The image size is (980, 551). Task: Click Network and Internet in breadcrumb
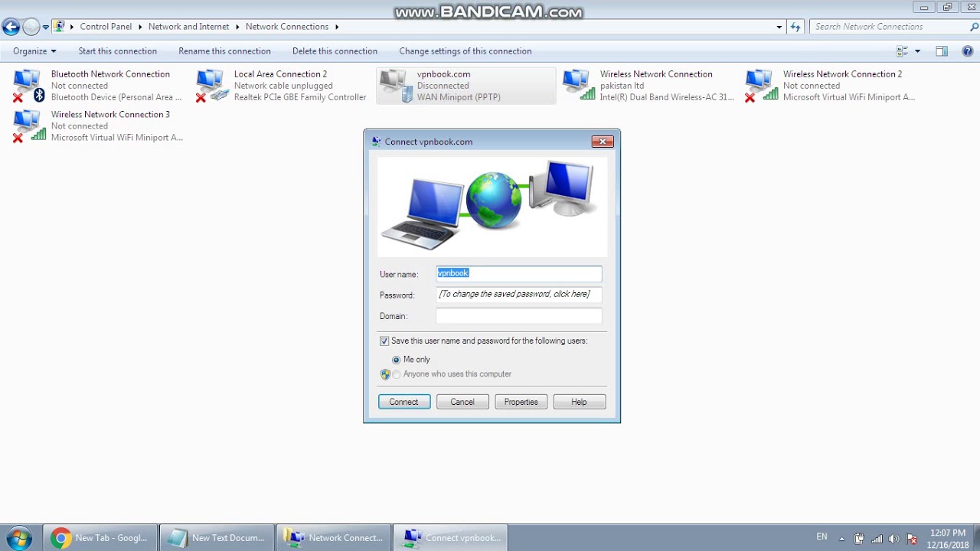tap(189, 27)
